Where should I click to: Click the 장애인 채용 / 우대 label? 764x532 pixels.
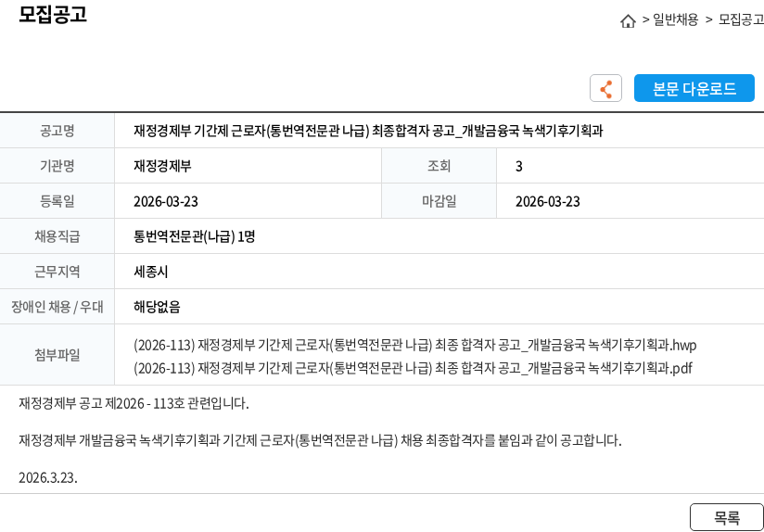[57, 307]
